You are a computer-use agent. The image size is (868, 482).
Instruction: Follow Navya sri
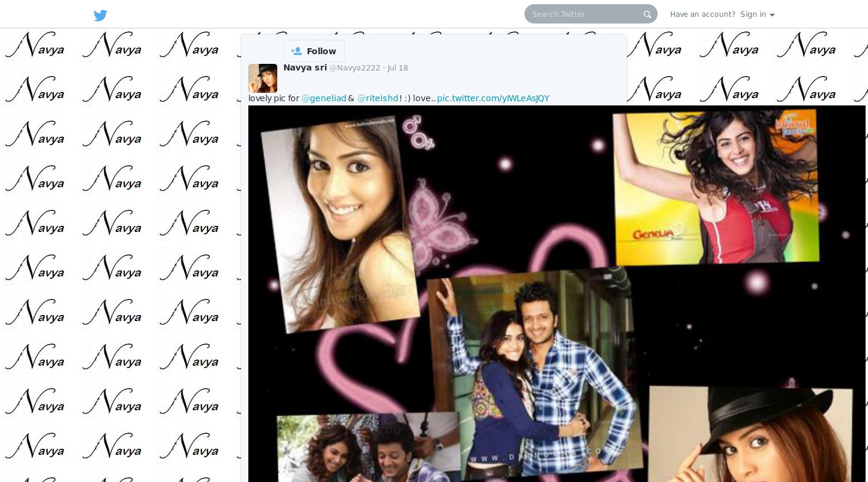pyautogui.click(x=314, y=51)
